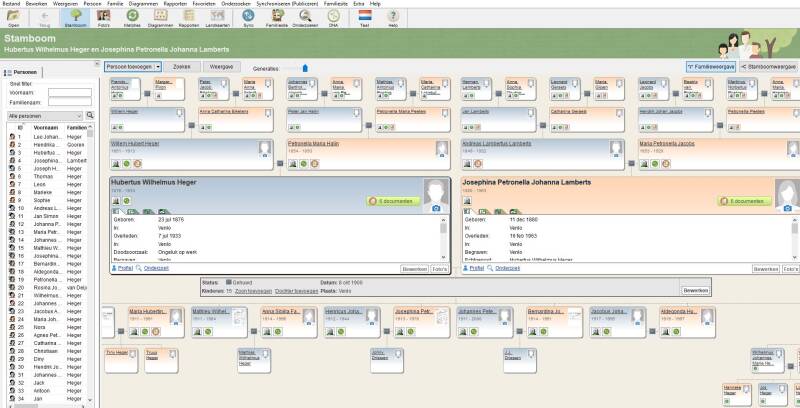The image size is (800, 408).
Task: Click green match icon on Hubertus Wilhelmus Heger card
Action: click(x=127, y=201)
